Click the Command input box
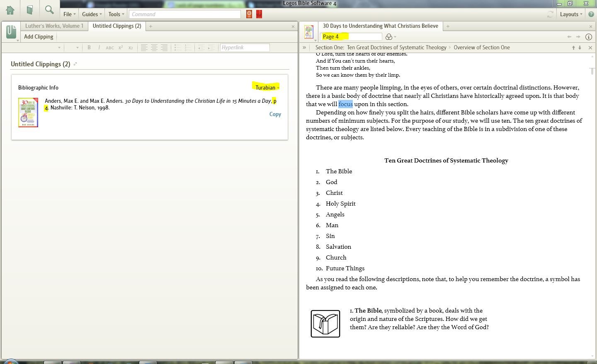Viewport: 597px width, 364px height. [185, 14]
